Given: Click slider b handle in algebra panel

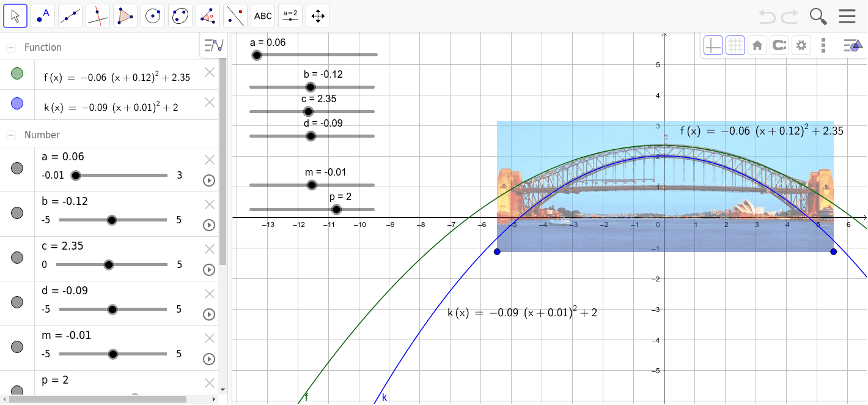Looking at the screenshot, I should click(112, 220).
